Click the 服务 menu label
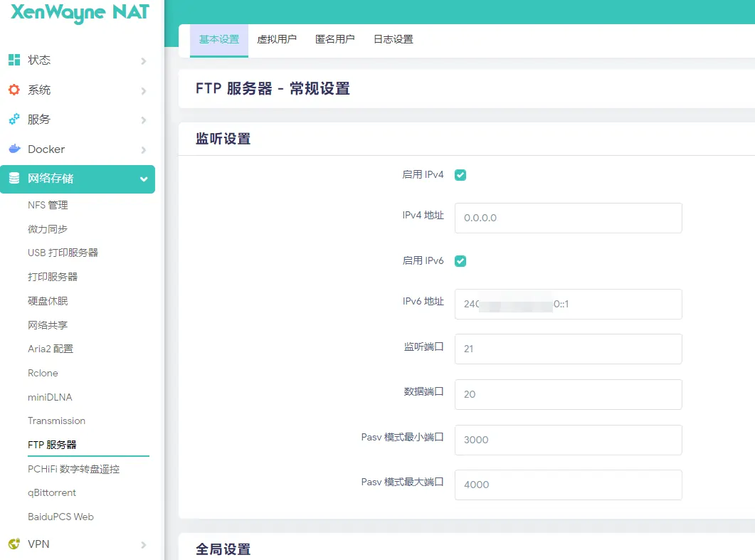This screenshot has width=755, height=560. coord(39,120)
